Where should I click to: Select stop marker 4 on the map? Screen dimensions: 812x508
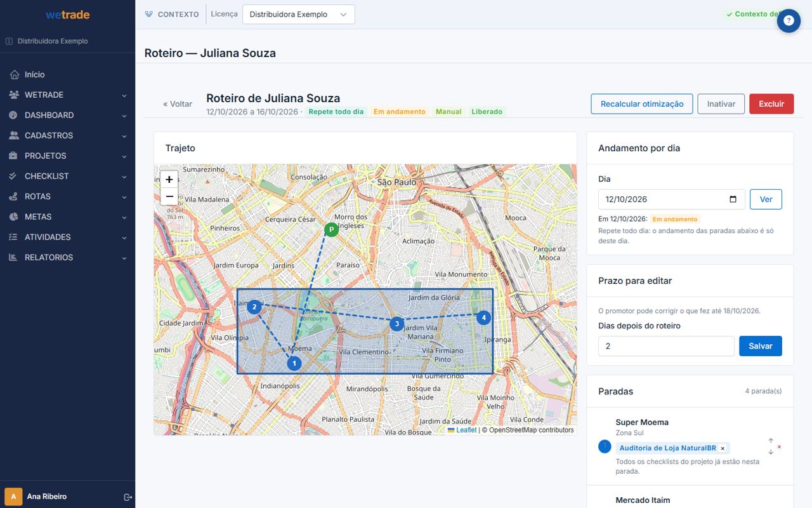[483, 317]
